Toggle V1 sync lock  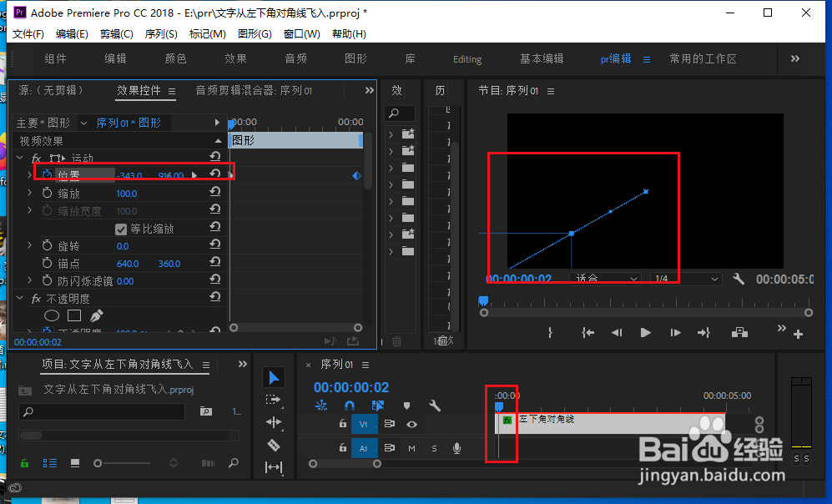click(390, 424)
